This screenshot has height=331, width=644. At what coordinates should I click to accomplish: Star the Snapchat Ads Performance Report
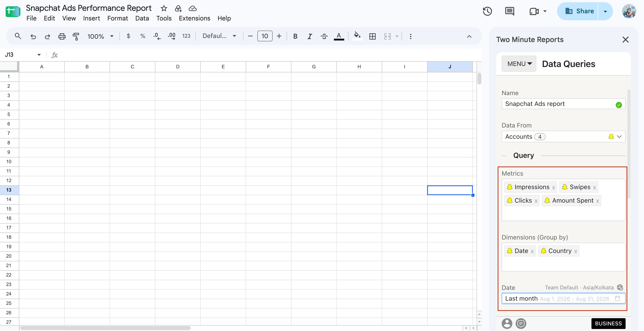pos(164,8)
